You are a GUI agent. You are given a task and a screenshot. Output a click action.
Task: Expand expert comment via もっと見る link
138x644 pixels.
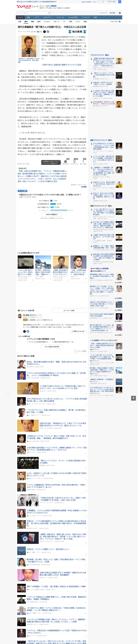tap(67, 327)
